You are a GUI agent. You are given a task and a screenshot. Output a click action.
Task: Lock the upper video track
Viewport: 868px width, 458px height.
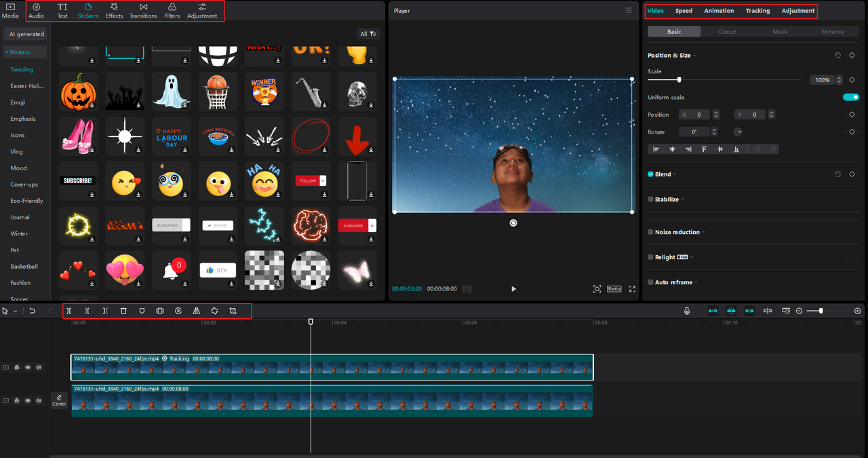pos(17,367)
